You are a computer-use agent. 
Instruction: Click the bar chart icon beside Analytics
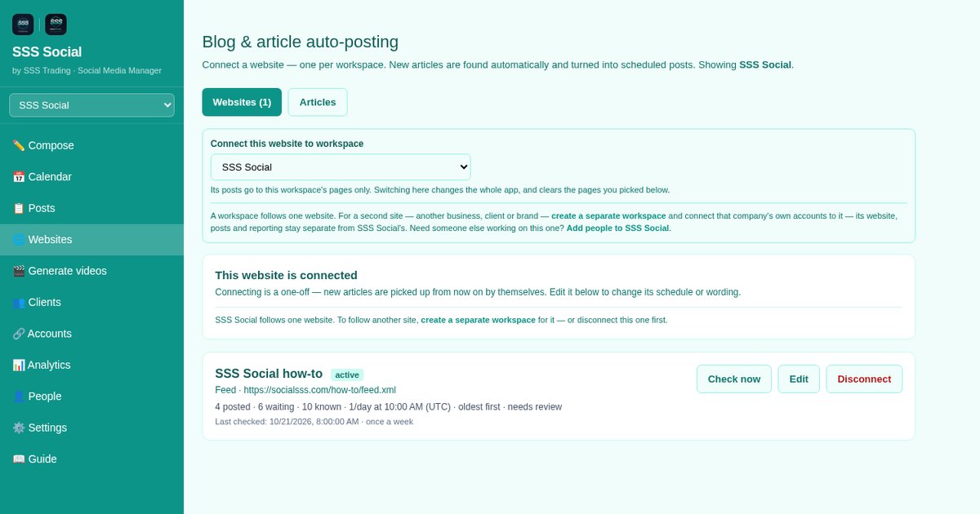pyautogui.click(x=19, y=365)
